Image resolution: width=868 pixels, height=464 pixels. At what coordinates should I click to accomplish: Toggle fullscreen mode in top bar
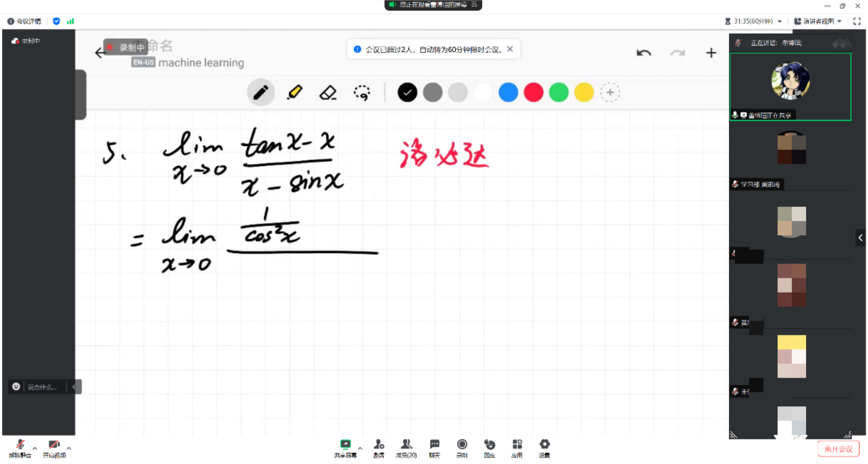[857, 21]
